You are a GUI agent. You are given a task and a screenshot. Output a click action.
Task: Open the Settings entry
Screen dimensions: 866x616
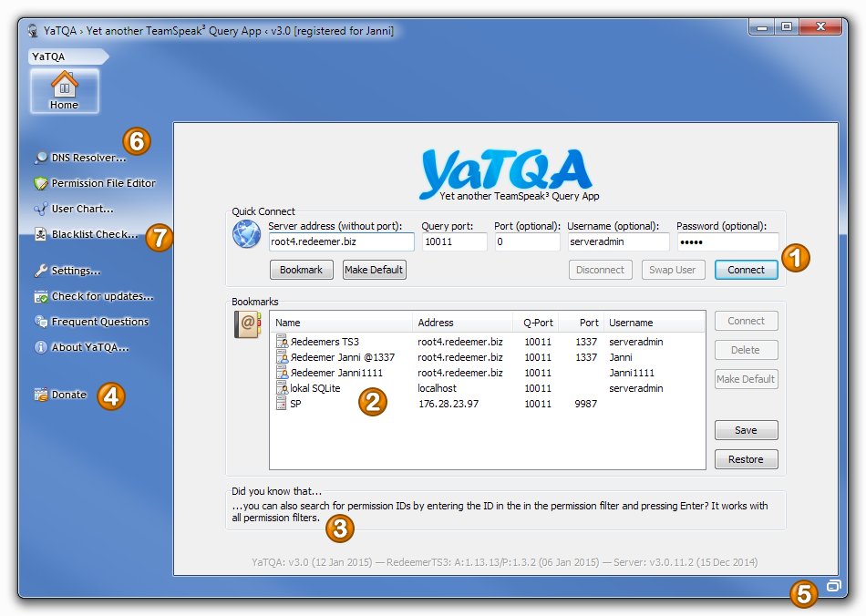pos(77,271)
